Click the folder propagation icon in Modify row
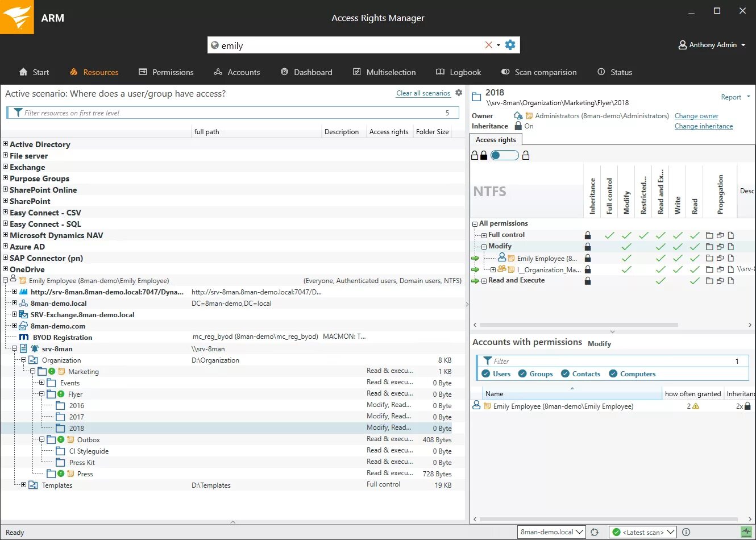The height and width of the screenshot is (540, 756). (x=709, y=247)
